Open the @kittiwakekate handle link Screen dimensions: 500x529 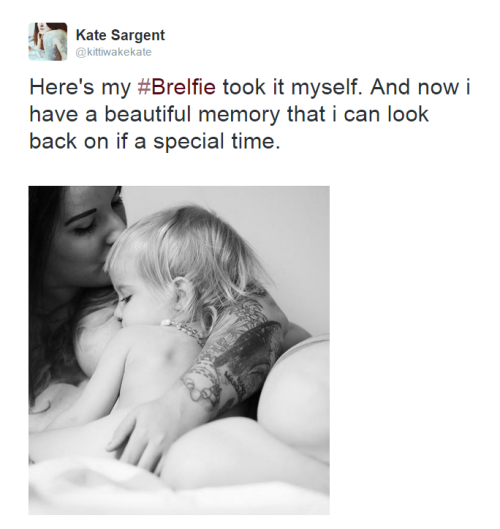(x=114, y=52)
